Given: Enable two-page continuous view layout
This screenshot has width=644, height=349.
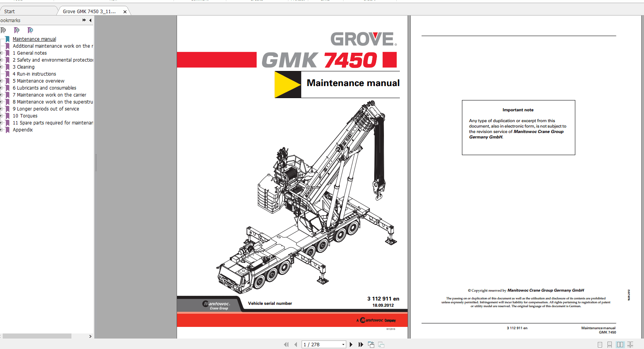Looking at the screenshot, I should [630, 344].
